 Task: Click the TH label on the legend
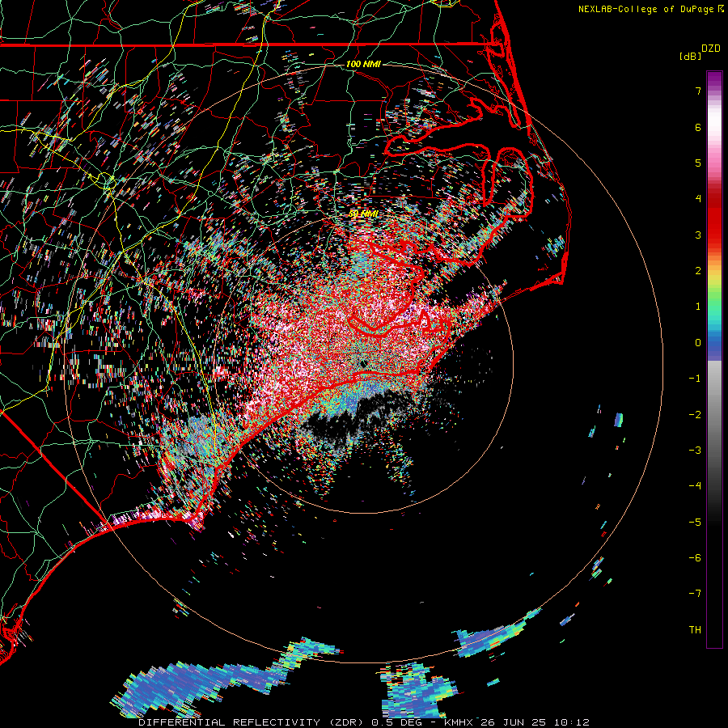[695, 630]
